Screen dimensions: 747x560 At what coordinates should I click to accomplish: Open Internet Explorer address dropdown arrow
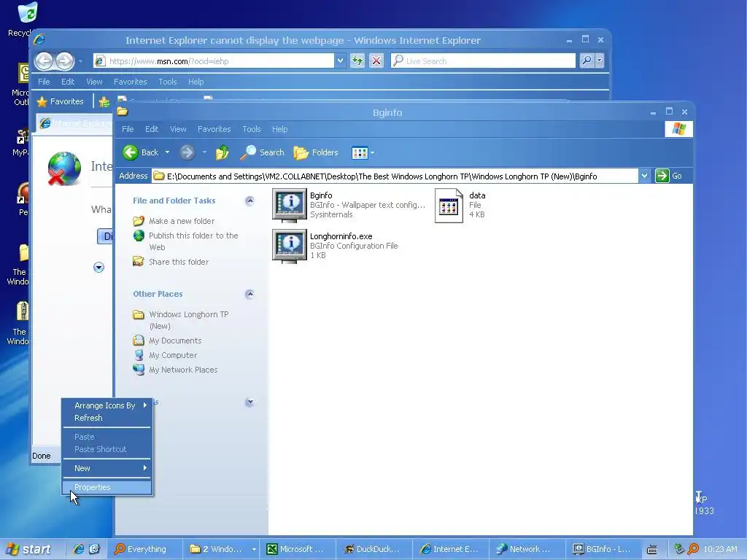[340, 61]
